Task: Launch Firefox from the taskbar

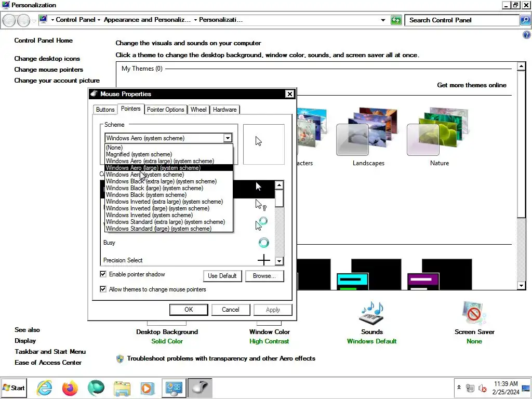Action: [70, 388]
